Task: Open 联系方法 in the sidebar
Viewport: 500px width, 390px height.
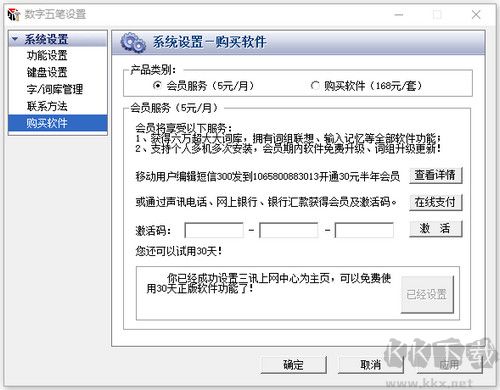Action: pyautogui.click(x=47, y=106)
